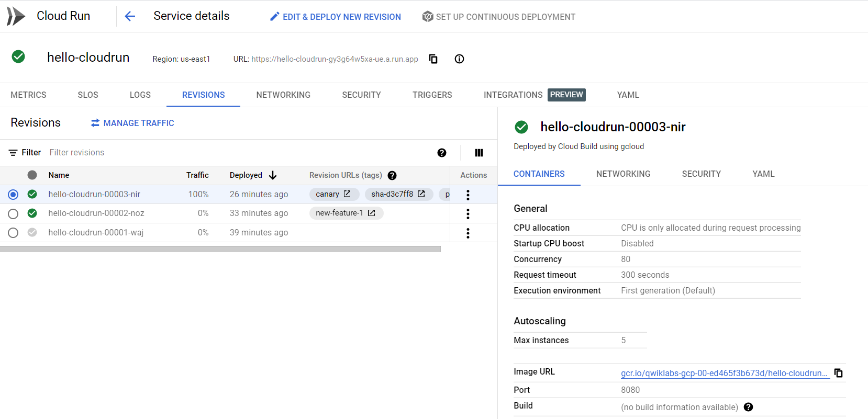Click 'Region: us-east1' text
The width and height of the screenshot is (868, 419).
coord(181,59)
